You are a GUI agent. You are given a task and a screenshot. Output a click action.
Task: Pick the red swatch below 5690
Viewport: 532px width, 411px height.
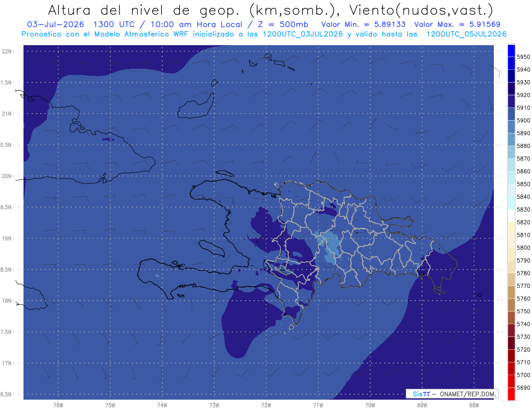pyautogui.click(x=511, y=394)
